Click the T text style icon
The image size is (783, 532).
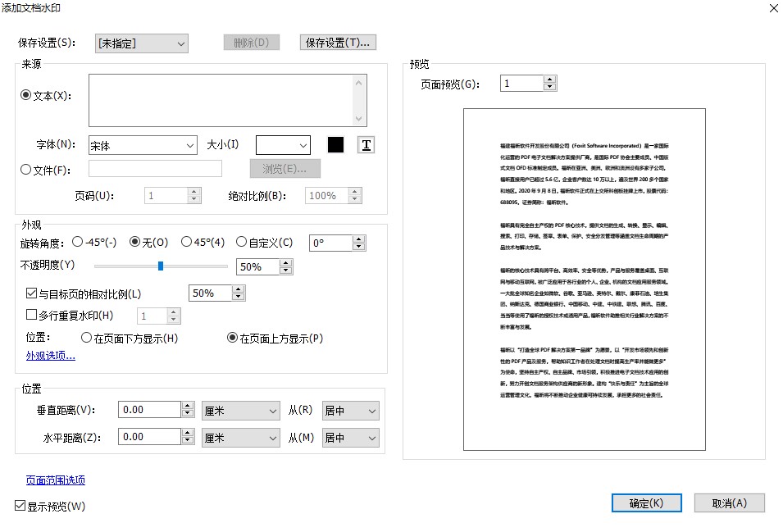[x=365, y=144]
